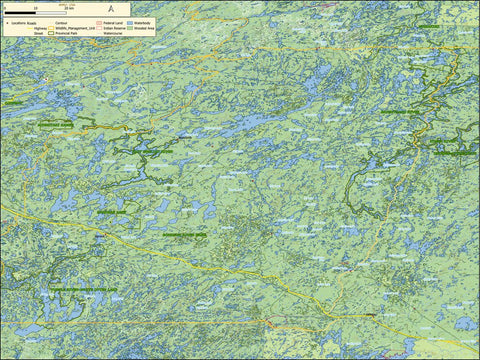Click the "Wooded Area" legend label
Image resolution: width=480 pixels, height=360 pixels.
(x=144, y=28)
